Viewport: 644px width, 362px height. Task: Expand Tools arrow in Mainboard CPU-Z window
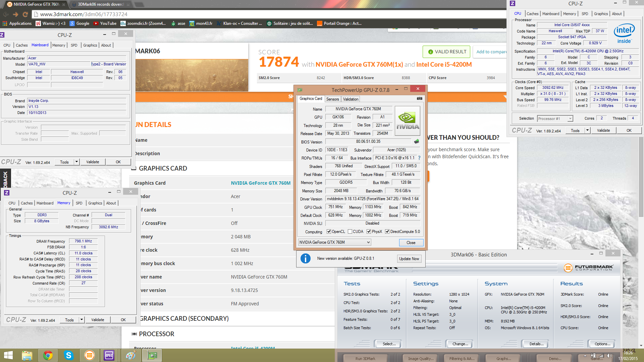(x=76, y=162)
